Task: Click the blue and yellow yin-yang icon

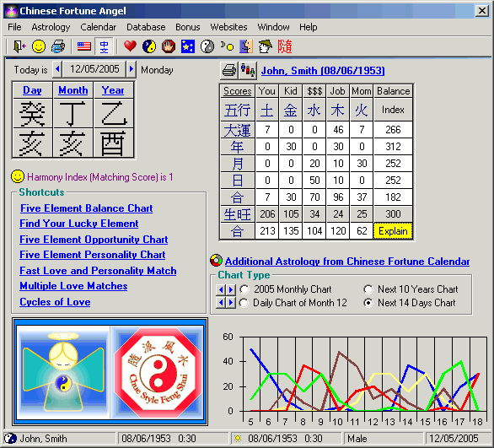Action: [x=149, y=46]
